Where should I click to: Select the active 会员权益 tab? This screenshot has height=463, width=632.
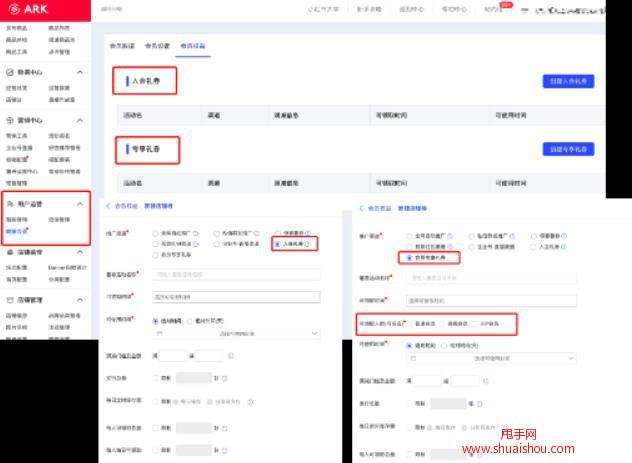tap(193, 46)
